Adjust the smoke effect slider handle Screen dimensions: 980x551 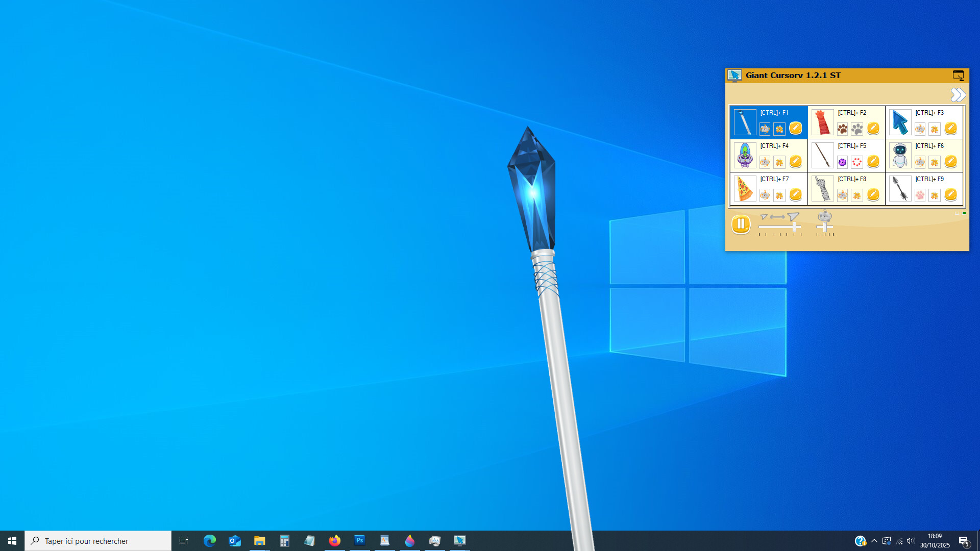[x=825, y=227]
